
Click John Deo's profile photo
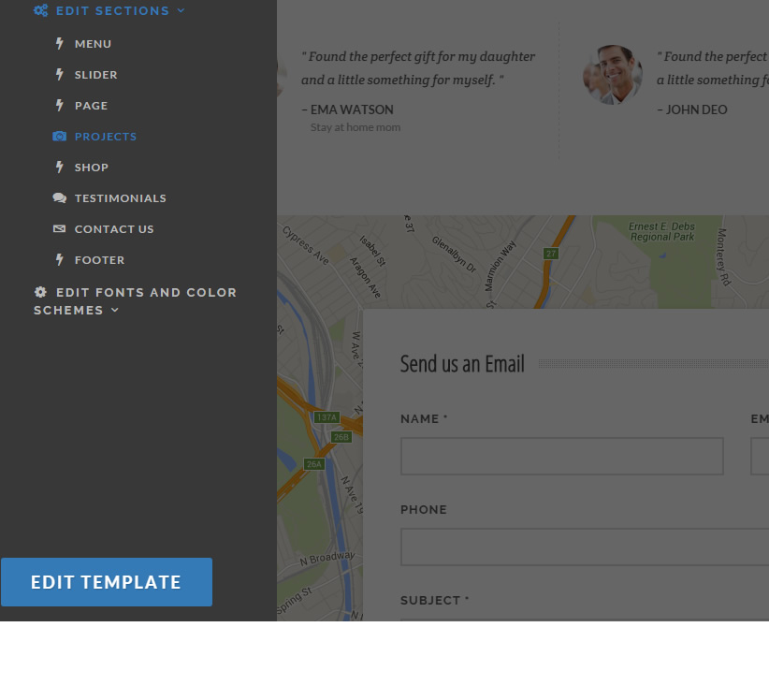coord(613,73)
